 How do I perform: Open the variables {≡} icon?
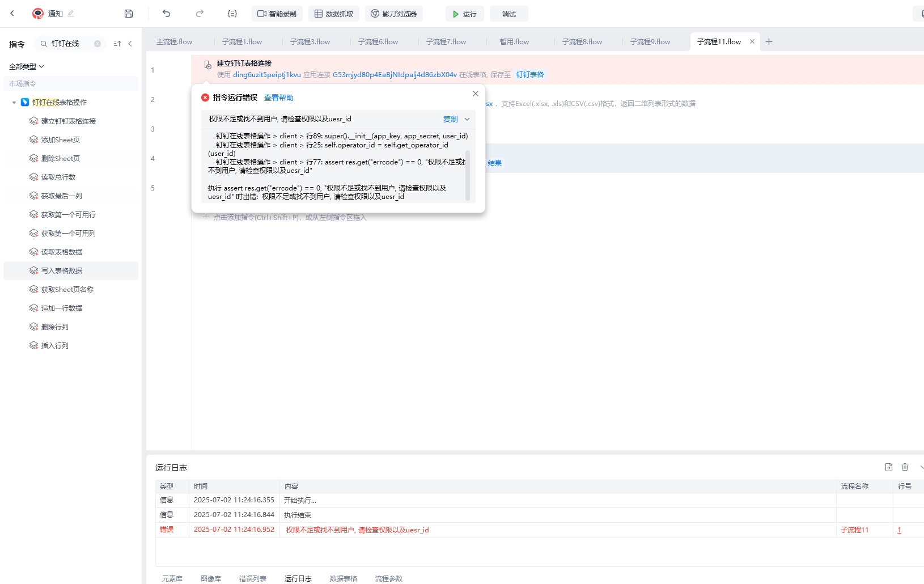[x=232, y=14]
